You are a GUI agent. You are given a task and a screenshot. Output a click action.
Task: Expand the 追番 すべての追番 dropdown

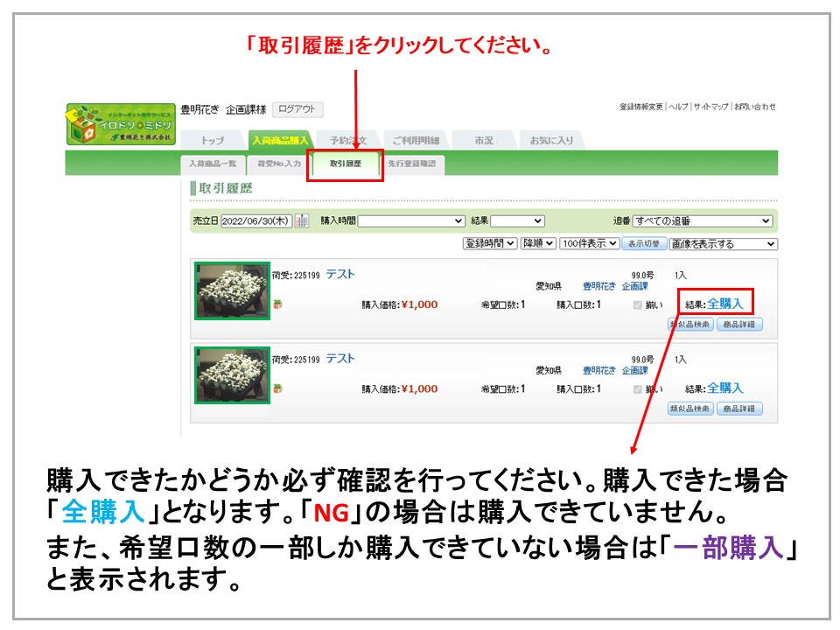tap(703, 221)
